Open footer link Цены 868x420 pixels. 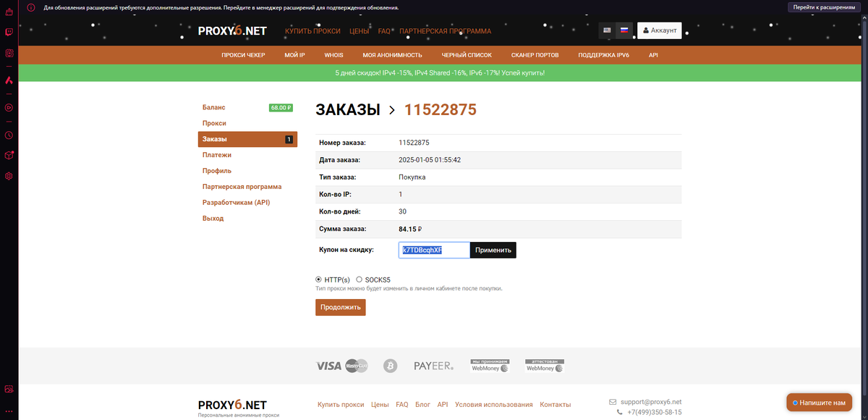(x=380, y=405)
